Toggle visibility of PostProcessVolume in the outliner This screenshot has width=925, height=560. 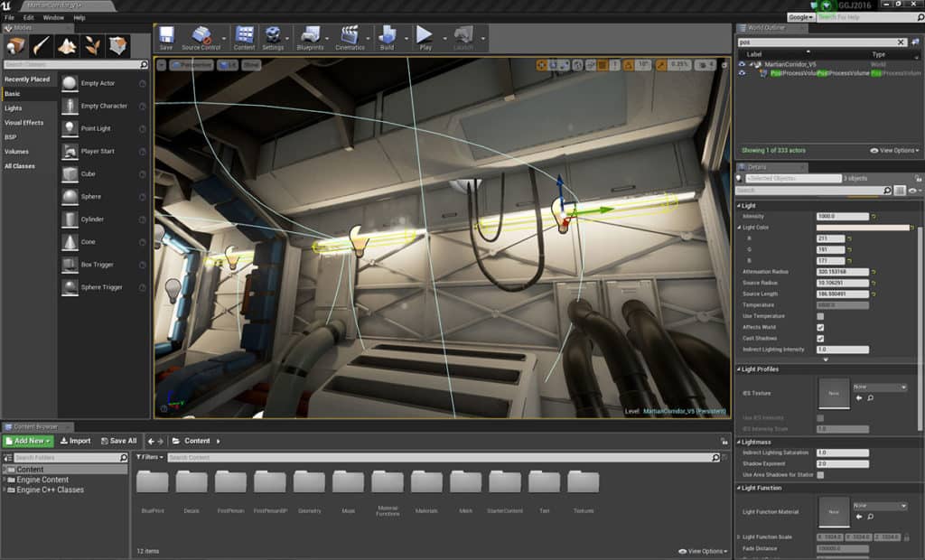point(742,73)
